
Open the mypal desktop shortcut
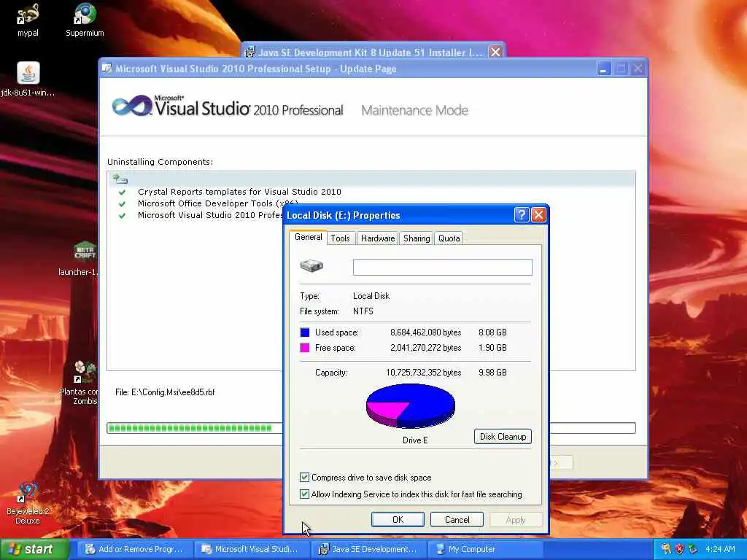(x=28, y=20)
